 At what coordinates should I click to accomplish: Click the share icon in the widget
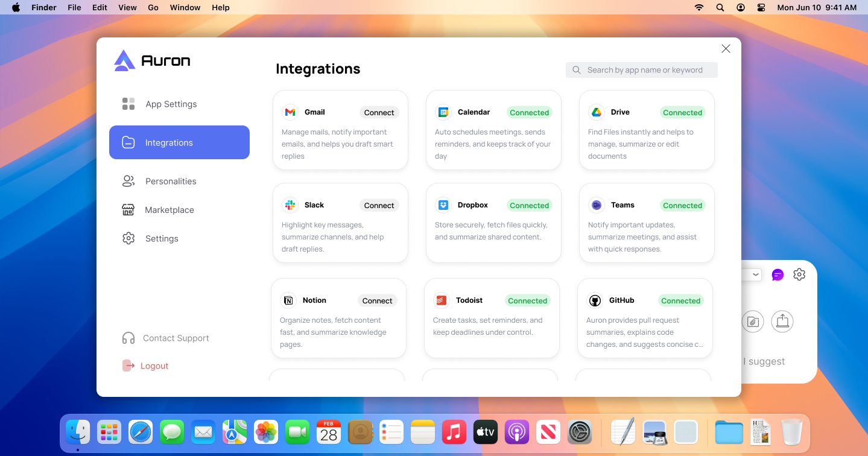click(782, 321)
